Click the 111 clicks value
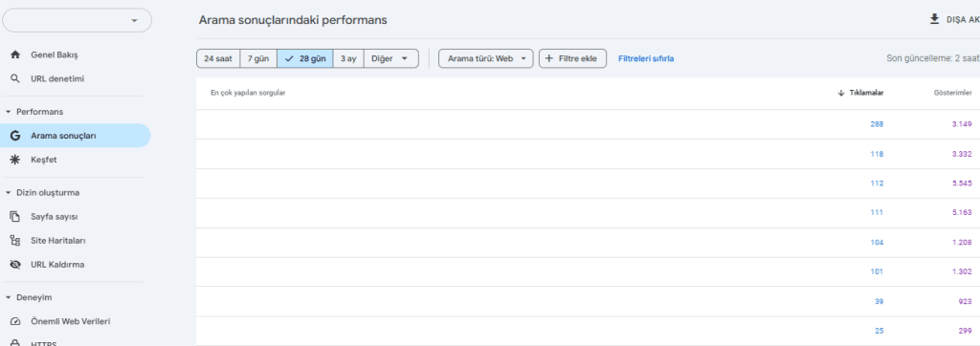980x346 pixels. (x=877, y=213)
